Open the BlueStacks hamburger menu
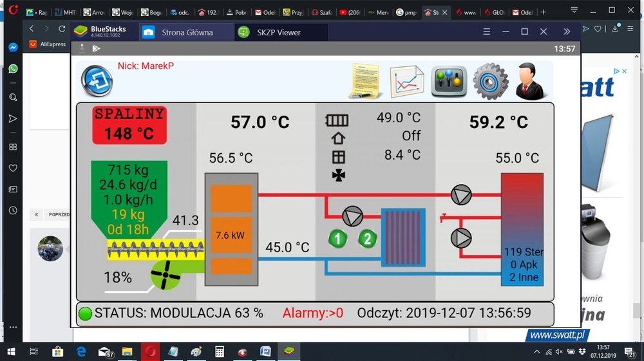Screen dimensions: 644x361 pos(487,32)
